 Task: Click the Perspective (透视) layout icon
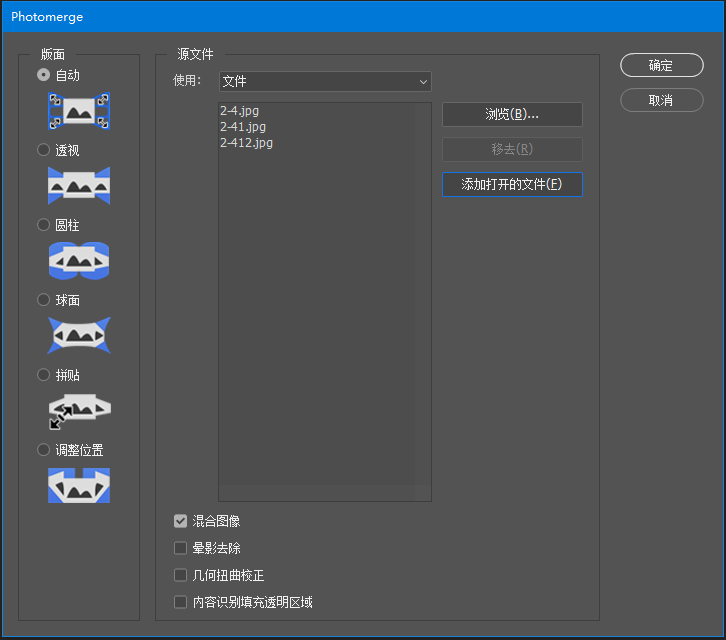(79, 186)
